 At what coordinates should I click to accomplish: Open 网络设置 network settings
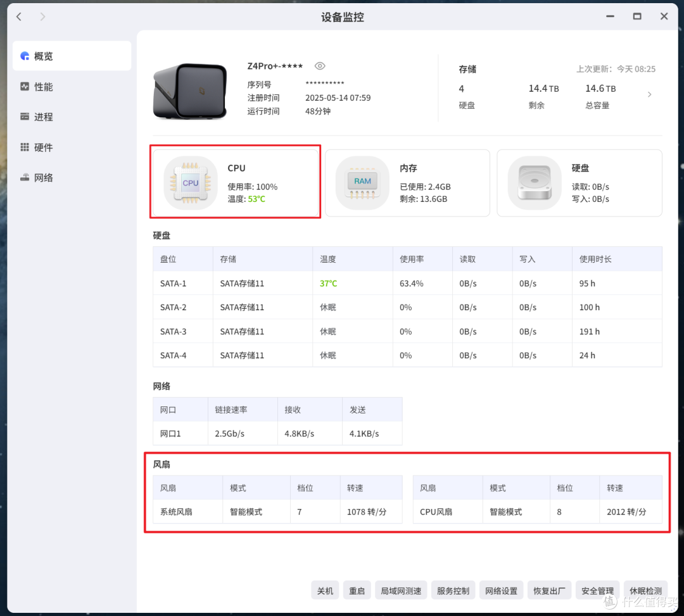coord(501,591)
